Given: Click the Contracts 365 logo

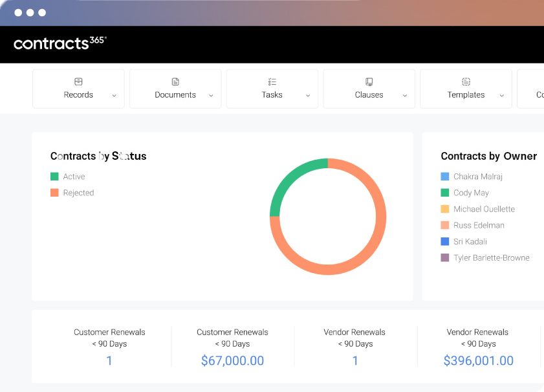Looking at the screenshot, I should click(x=60, y=43).
